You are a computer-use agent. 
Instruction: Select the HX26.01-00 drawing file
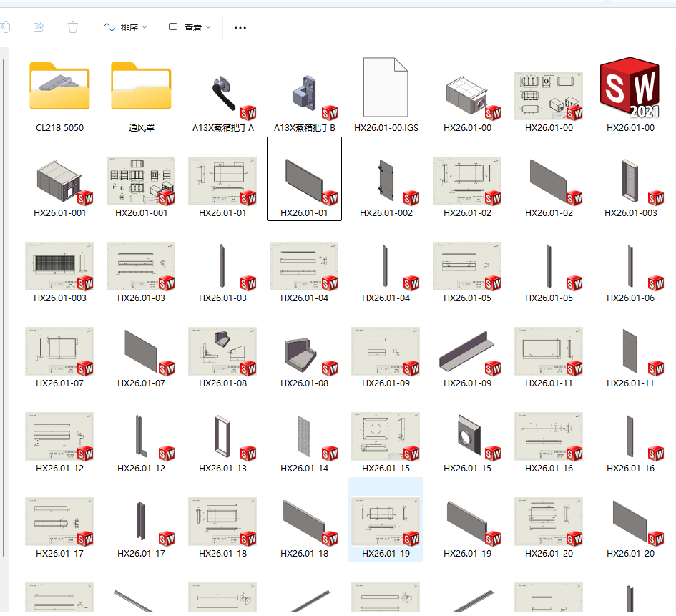coord(549,95)
